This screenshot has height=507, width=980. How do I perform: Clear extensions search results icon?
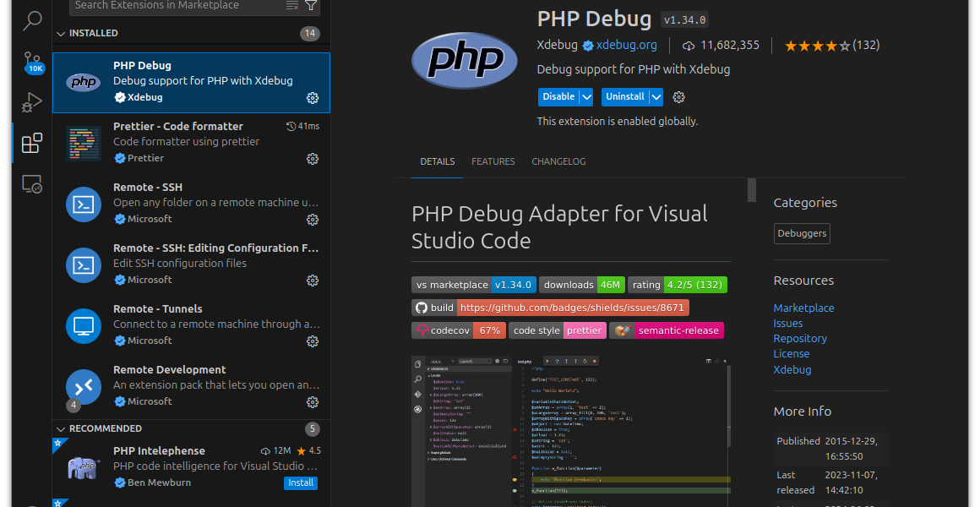[291, 5]
